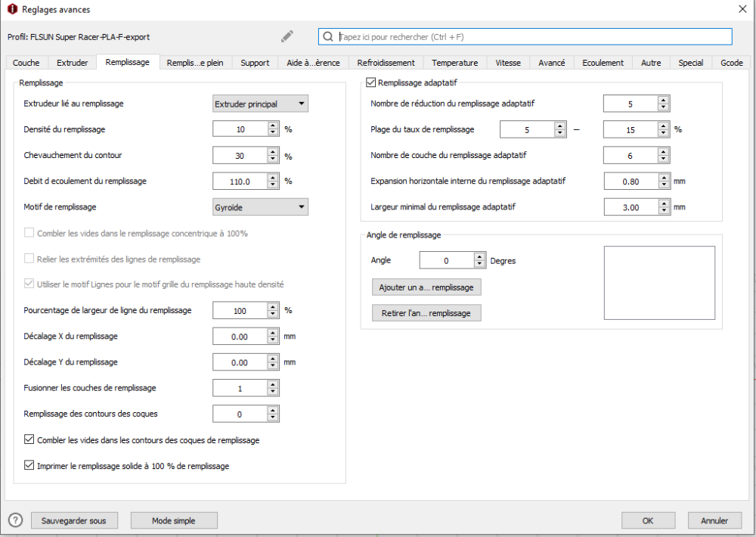Increase Debit d ecoulement du remplissage stepper
Screen dimensions: 756x537
pyautogui.click(x=273, y=178)
